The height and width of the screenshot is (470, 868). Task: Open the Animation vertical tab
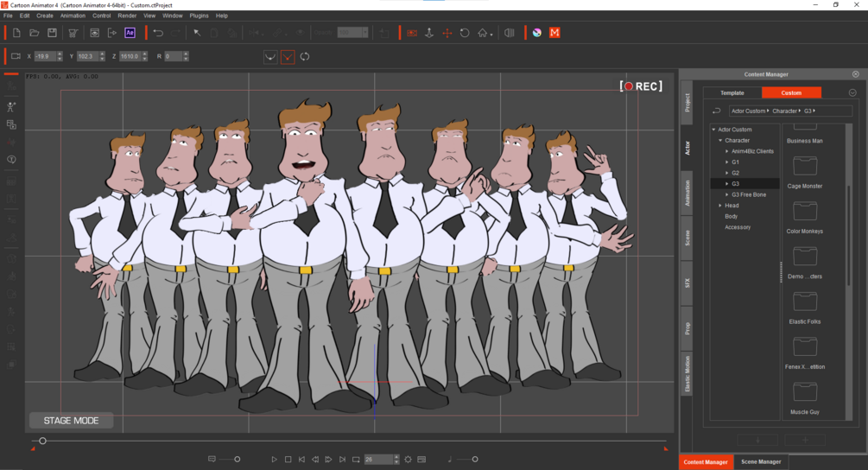[x=687, y=194]
